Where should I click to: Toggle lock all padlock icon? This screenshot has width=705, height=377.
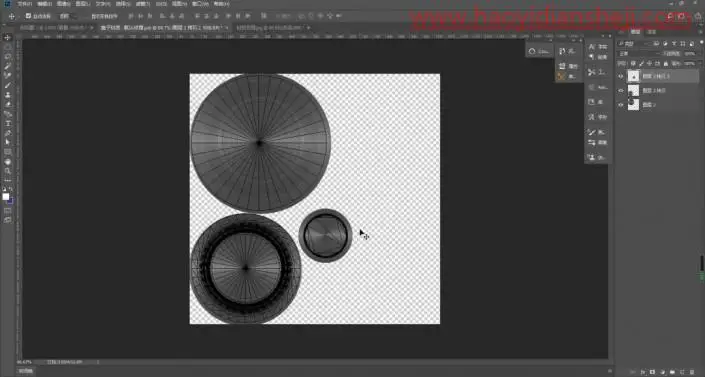[665, 63]
